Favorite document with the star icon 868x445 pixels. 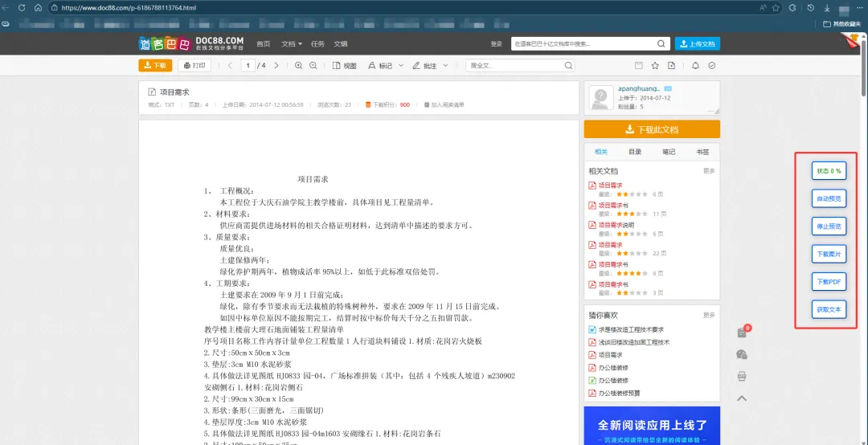coord(655,65)
